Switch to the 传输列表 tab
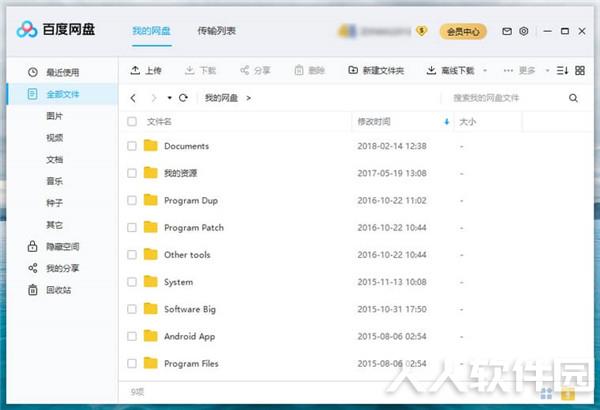Viewport: 600px width, 410px height. 217,31
